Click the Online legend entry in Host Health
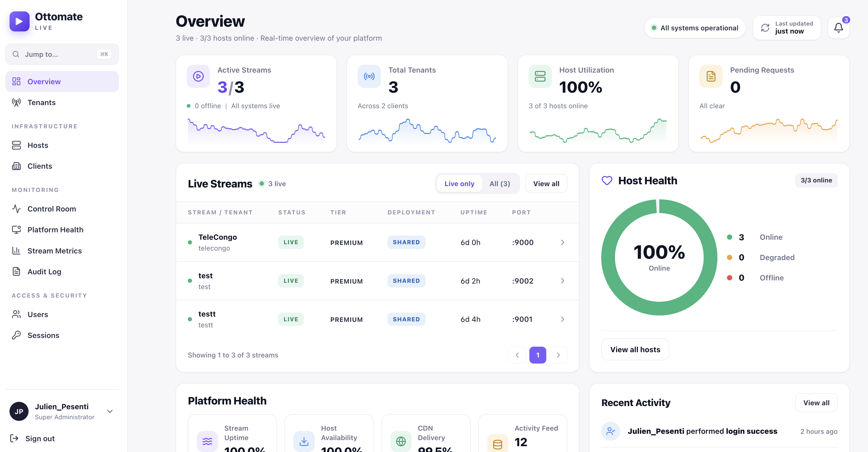 755,237
